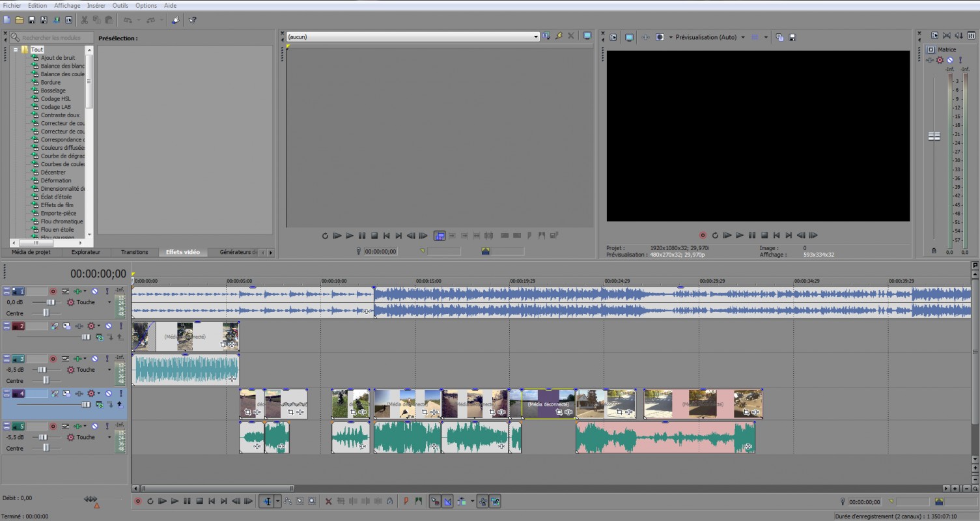Image resolution: width=980 pixels, height=521 pixels.
Task: Click the zoom magnifier tool icon
Action: 312,501
